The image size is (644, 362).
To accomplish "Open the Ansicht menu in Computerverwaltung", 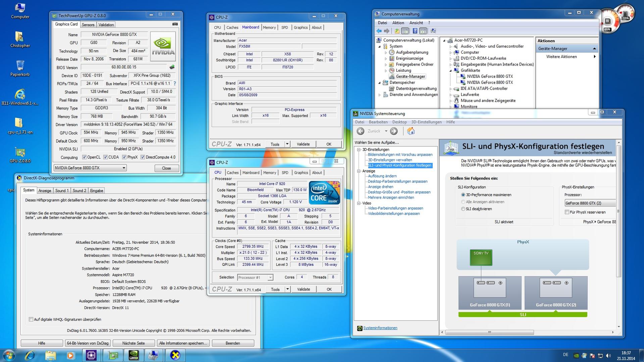I will point(416,23).
